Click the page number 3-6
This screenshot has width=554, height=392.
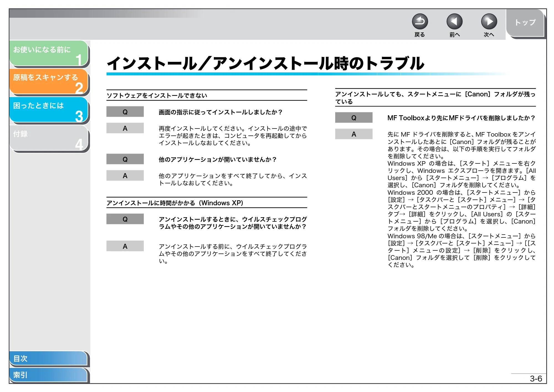[x=536, y=379]
